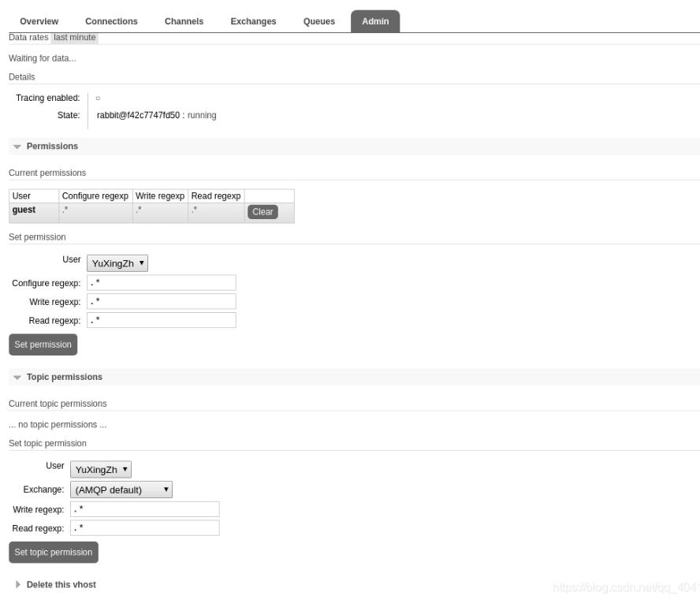Focus the Configure regexp input field
Image resolution: width=700 pixels, height=603 pixels.
click(x=161, y=282)
